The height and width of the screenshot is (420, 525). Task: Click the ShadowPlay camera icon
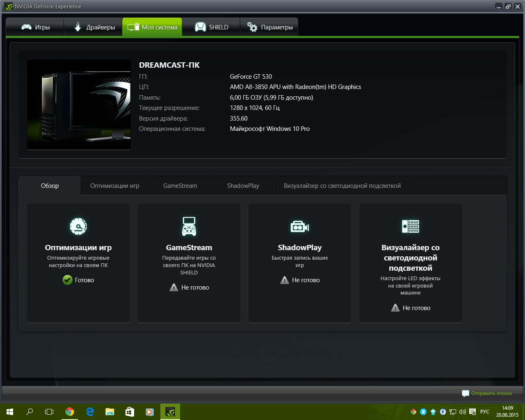(300, 226)
